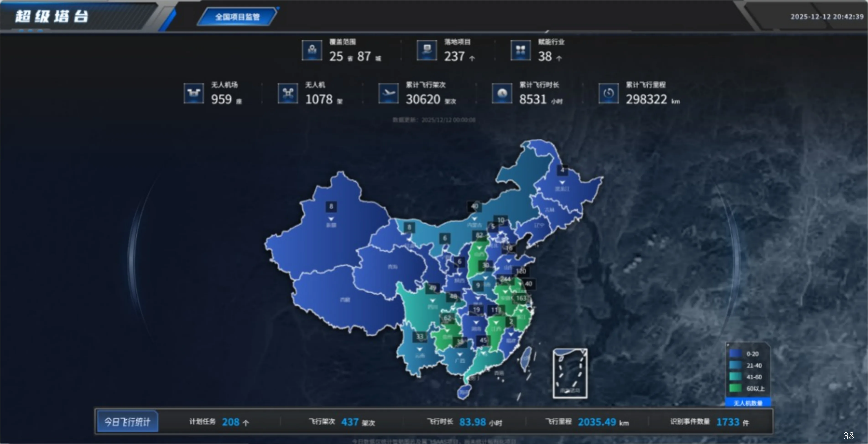868x444 pixels.
Task: Select the 41-60 legend color swatch
Action: pyautogui.click(x=735, y=377)
